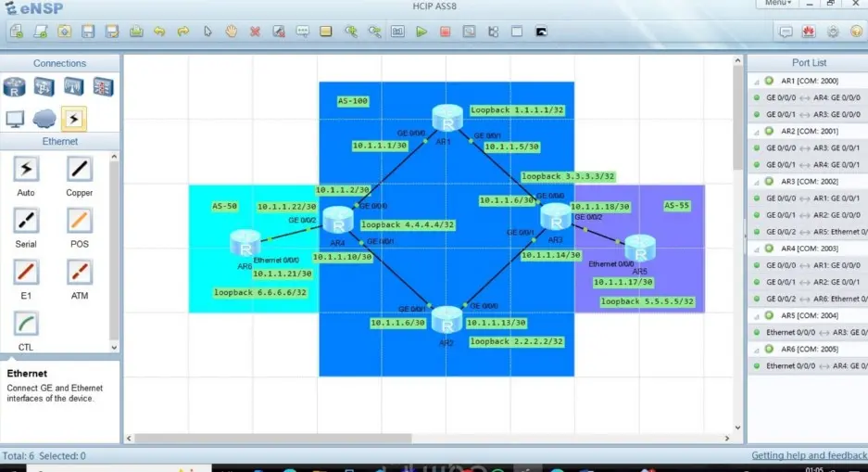Open the data capture tool

pyautogui.click(x=469, y=32)
